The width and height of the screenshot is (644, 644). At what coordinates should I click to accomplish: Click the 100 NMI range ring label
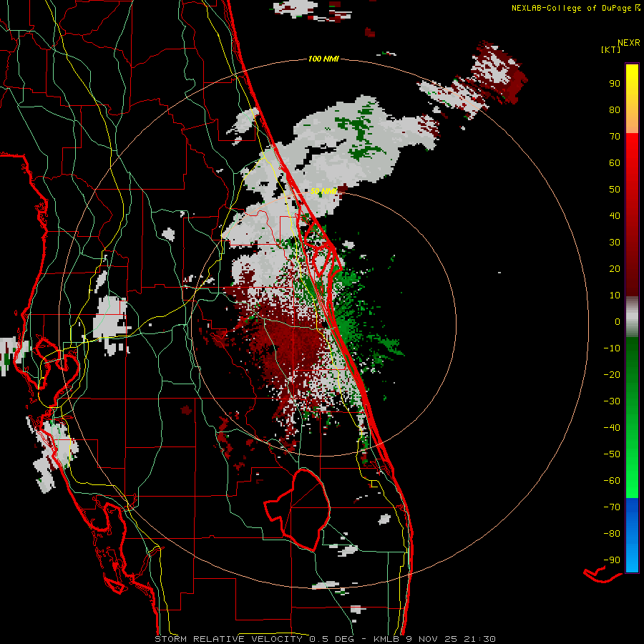click(x=323, y=59)
